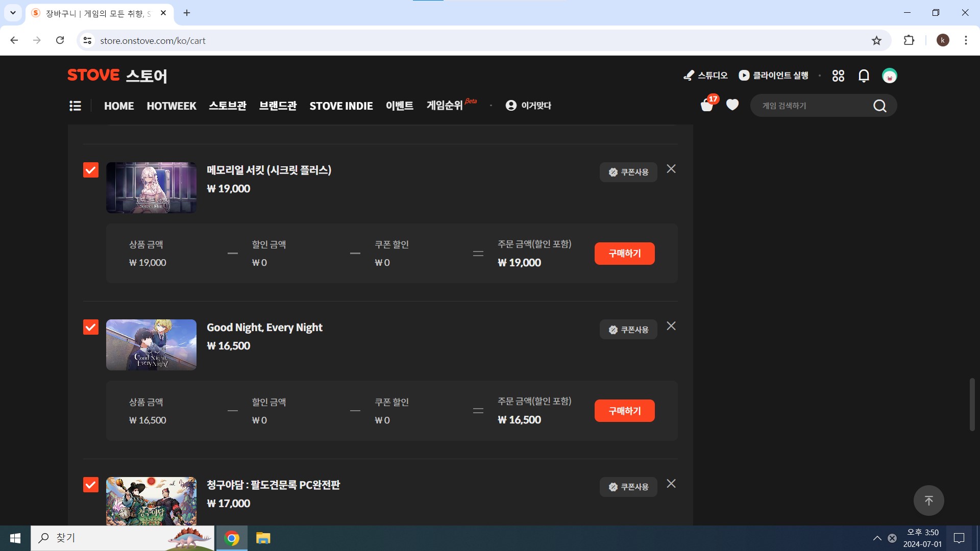Open 이벤트 menu item
Image resolution: width=980 pixels, height=551 pixels.
400,106
